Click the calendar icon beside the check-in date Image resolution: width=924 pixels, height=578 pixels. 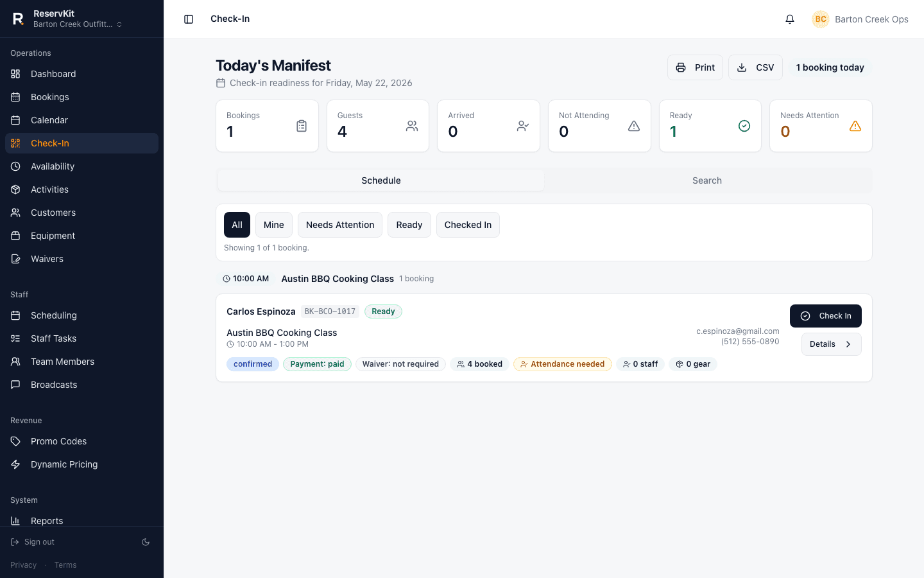click(221, 83)
